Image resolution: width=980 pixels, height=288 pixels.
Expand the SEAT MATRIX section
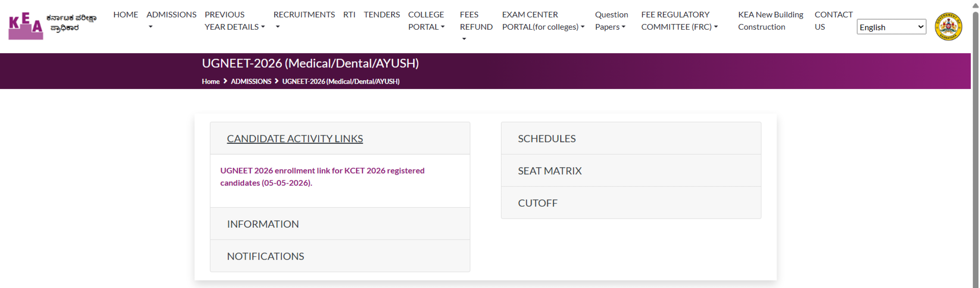click(x=631, y=171)
